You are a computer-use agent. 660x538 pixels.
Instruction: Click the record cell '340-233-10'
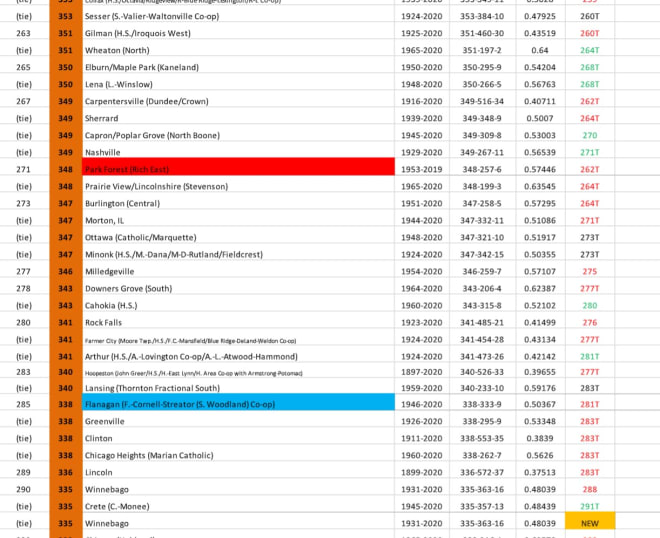point(482,388)
